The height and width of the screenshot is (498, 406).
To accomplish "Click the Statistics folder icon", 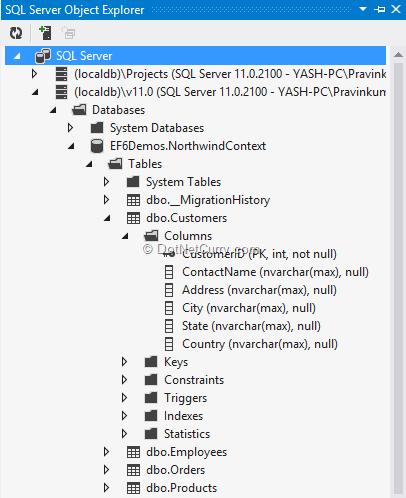I will point(151,434).
